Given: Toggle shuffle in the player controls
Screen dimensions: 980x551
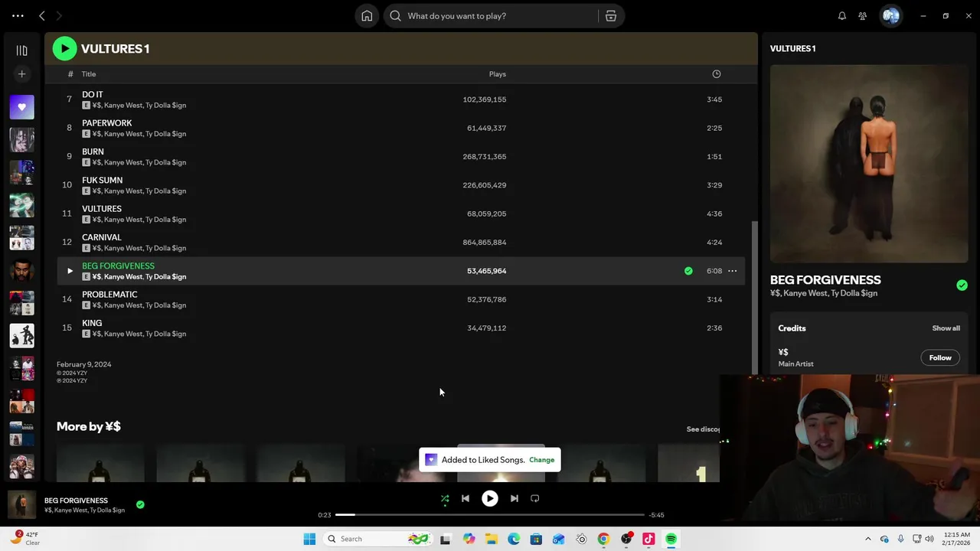Looking at the screenshot, I should tap(445, 499).
